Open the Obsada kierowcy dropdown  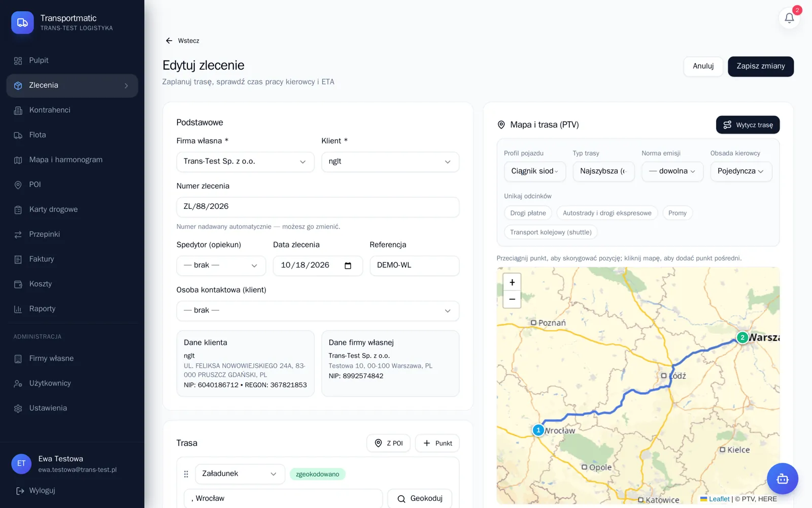pos(741,171)
